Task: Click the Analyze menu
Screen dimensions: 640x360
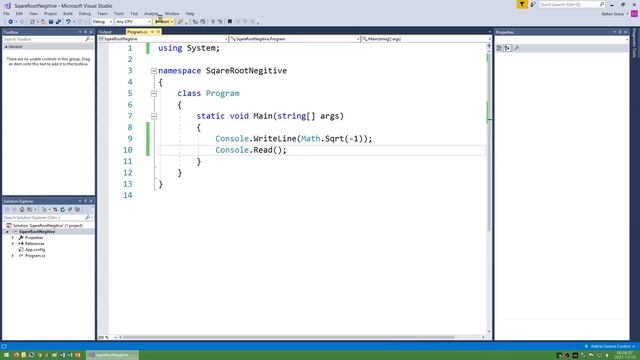Action: (151, 13)
